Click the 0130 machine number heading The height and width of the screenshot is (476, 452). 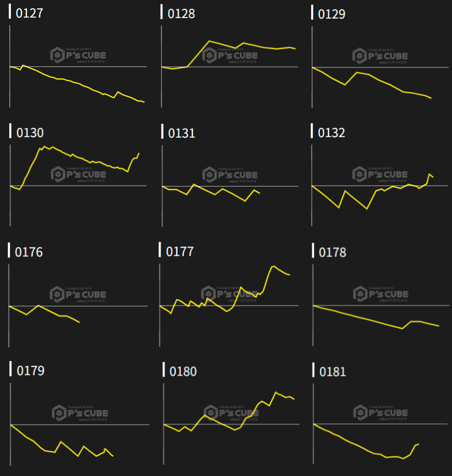tap(30, 133)
